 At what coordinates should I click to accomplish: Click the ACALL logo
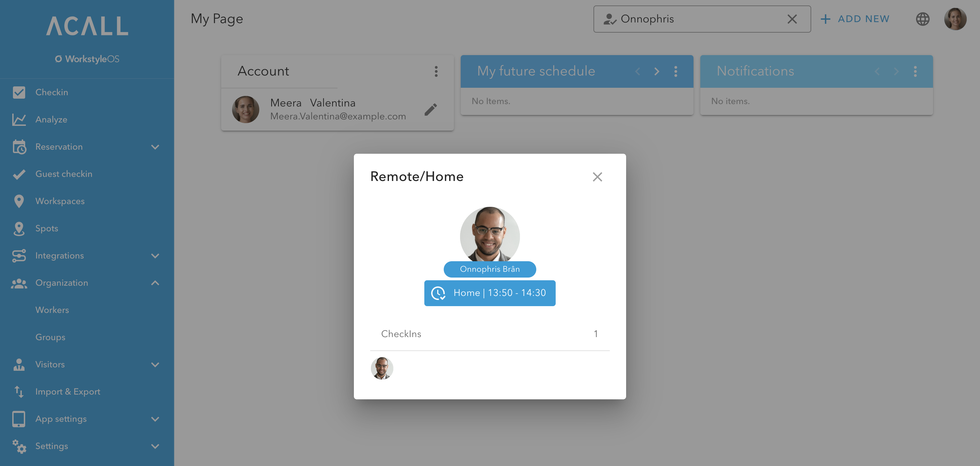87,26
